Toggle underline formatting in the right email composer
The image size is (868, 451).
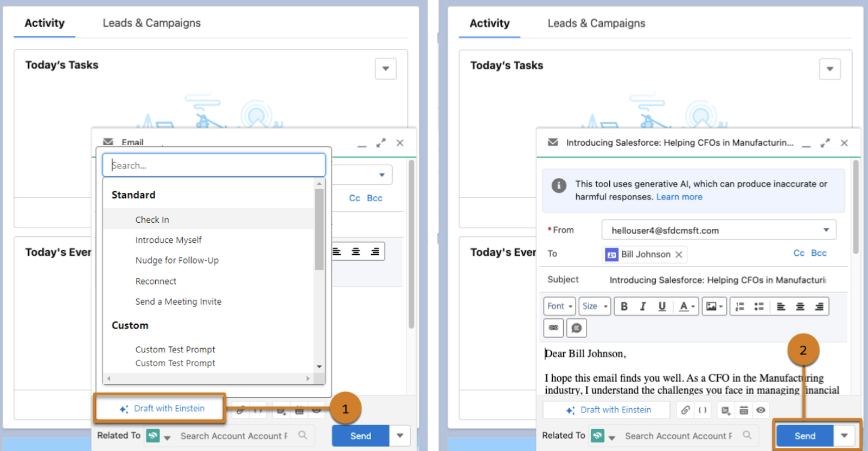[x=662, y=306]
